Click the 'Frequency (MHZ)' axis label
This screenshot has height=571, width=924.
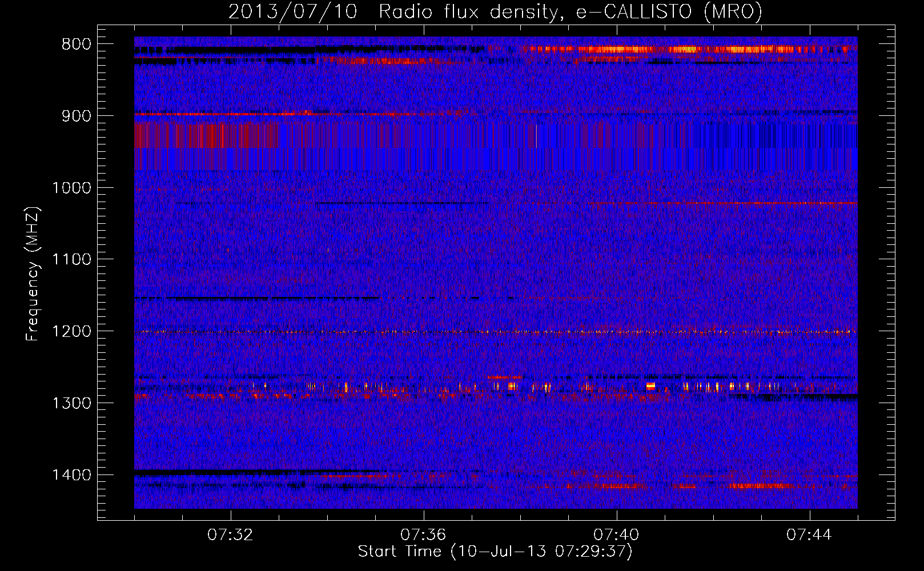33,274
